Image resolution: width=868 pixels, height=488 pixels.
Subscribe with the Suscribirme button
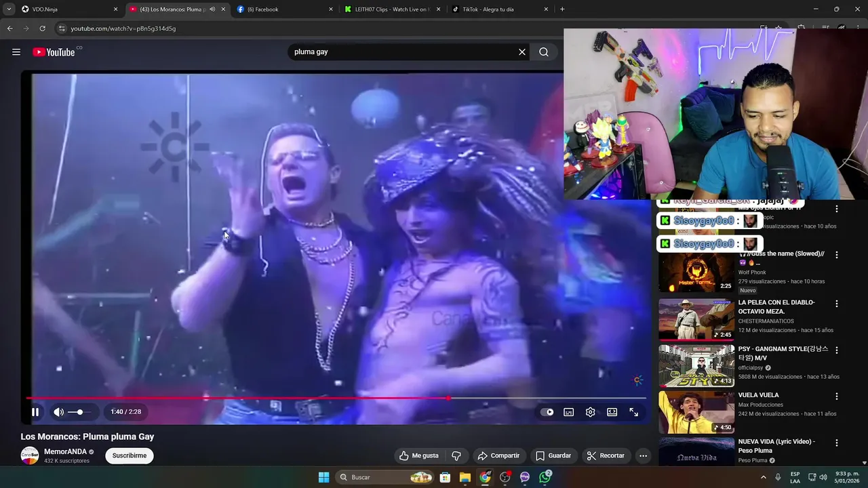coord(130,455)
